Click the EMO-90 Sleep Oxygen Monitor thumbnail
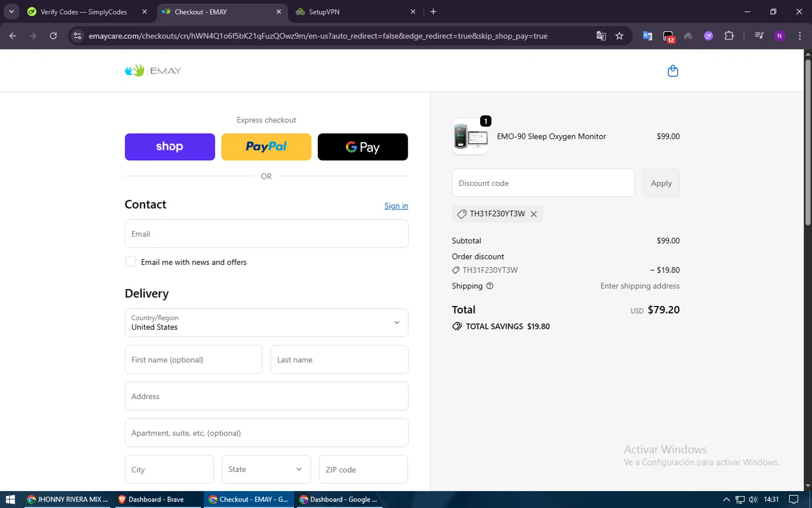 tap(470, 136)
